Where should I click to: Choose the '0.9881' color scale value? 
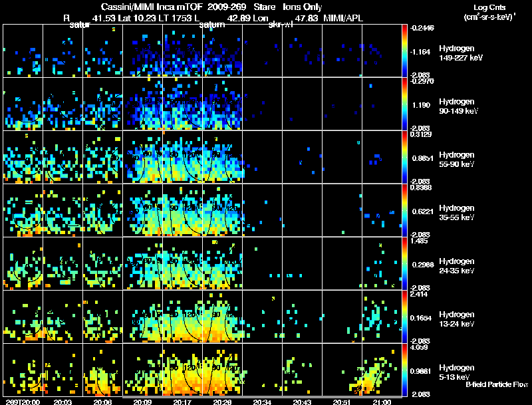pos(421,372)
